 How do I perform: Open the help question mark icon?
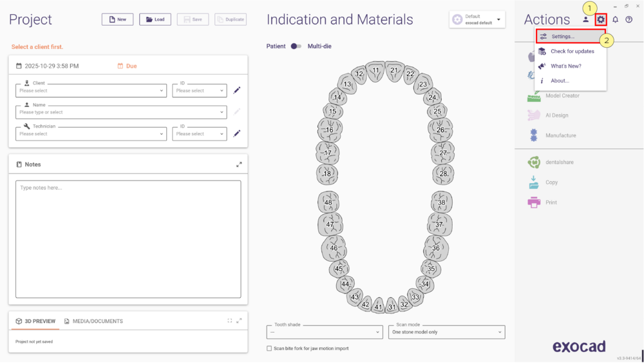click(x=629, y=19)
